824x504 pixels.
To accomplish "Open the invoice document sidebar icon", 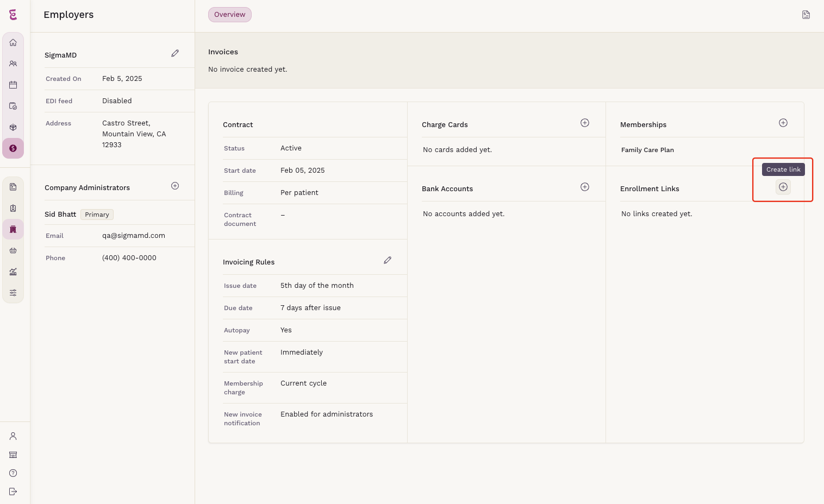I will click(13, 187).
